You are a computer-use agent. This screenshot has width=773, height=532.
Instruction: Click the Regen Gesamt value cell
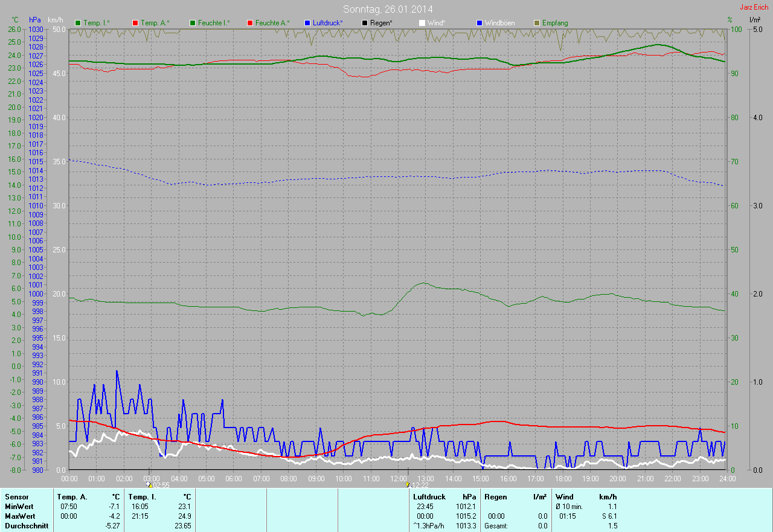(x=542, y=526)
